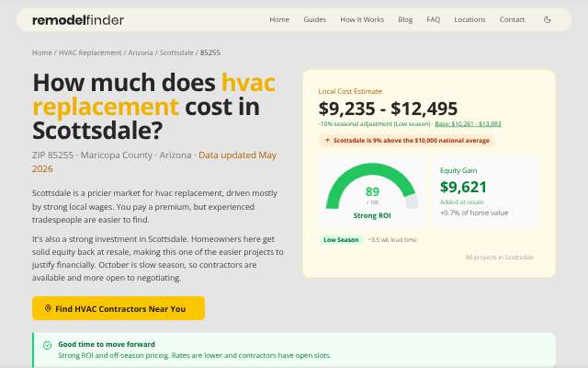Click the Low Season badge
The image size is (588, 368).
(341, 239)
